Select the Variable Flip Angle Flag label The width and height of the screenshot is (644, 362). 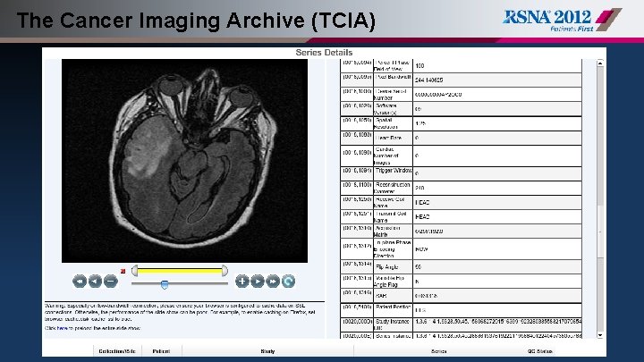tap(389, 282)
